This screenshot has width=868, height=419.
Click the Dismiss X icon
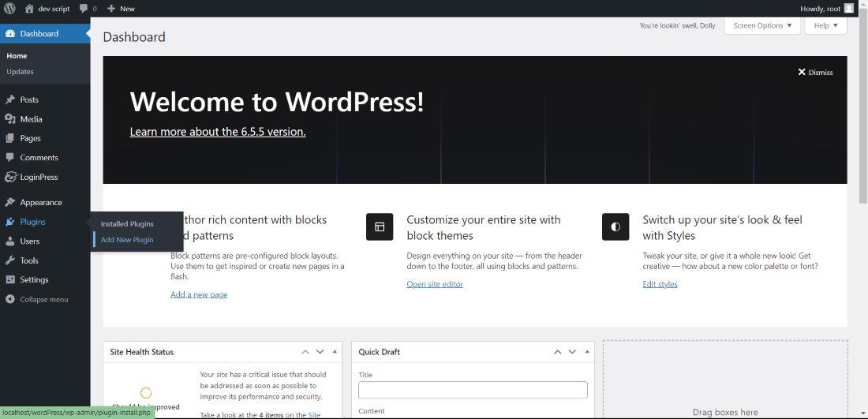802,72
